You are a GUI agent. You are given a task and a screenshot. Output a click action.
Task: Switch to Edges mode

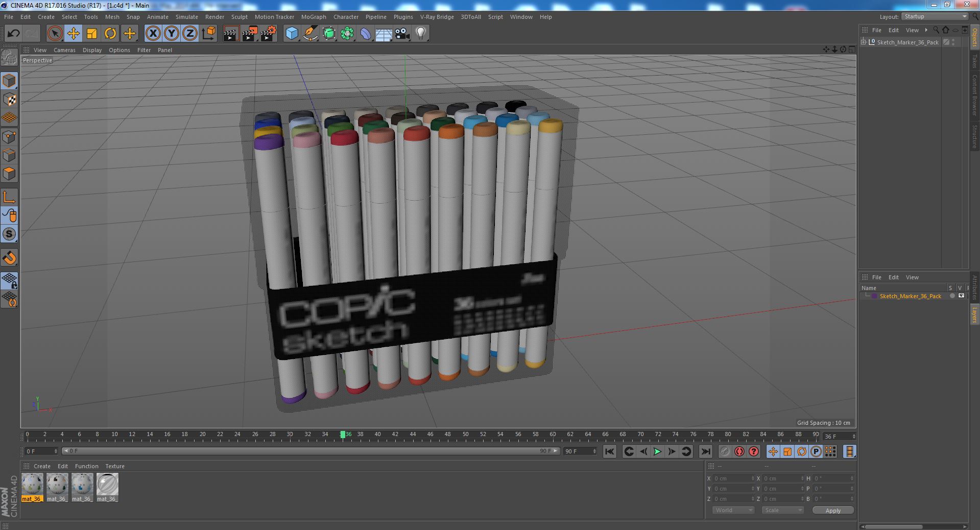[x=9, y=155]
